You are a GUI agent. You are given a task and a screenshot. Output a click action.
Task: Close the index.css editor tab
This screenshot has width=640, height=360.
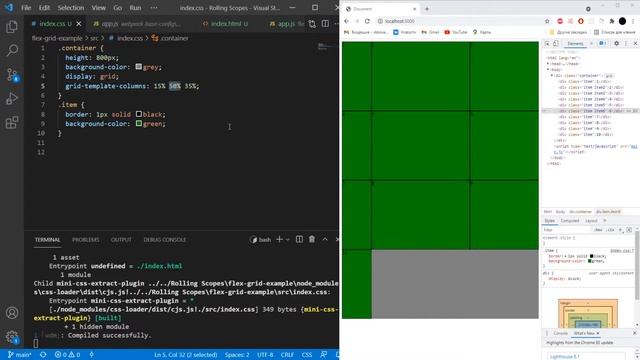[79, 24]
